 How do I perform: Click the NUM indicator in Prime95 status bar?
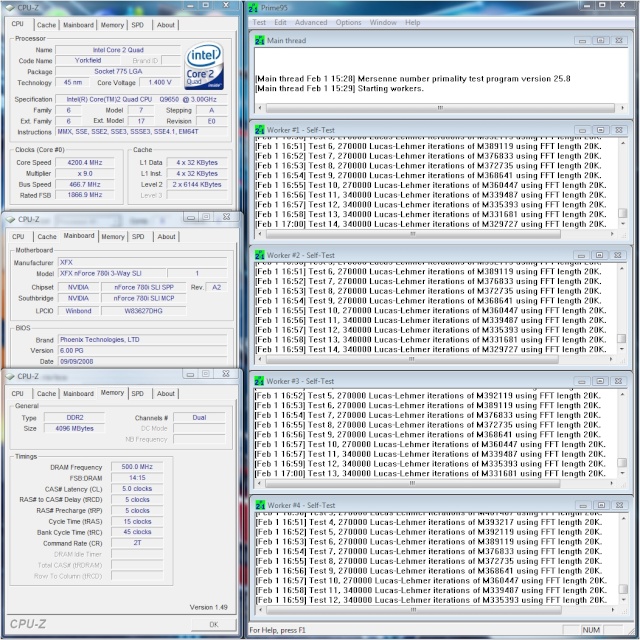pyautogui.click(x=591, y=630)
